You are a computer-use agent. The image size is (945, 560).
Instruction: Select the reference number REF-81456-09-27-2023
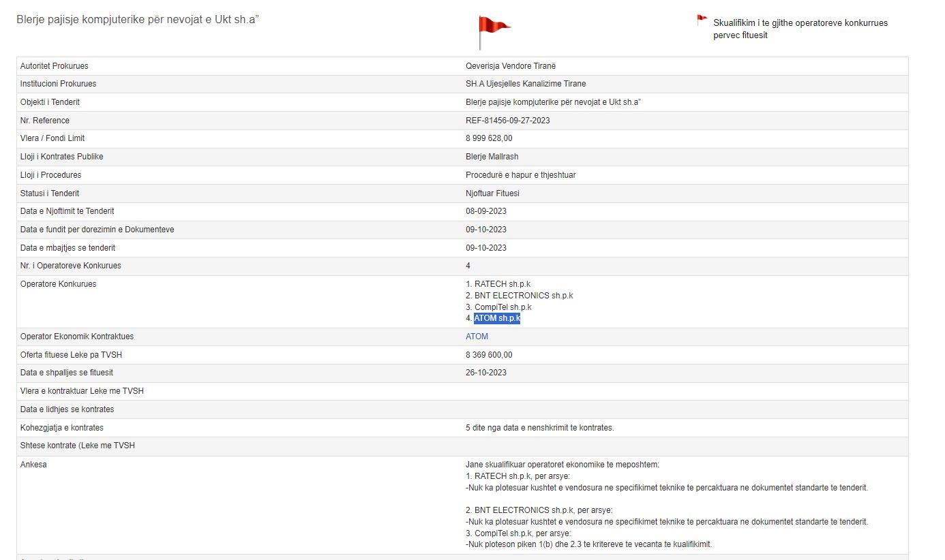point(507,121)
